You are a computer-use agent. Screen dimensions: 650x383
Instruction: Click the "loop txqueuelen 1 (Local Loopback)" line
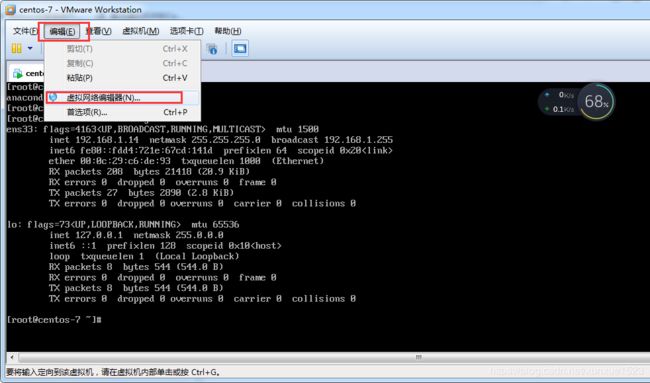[144, 256]
